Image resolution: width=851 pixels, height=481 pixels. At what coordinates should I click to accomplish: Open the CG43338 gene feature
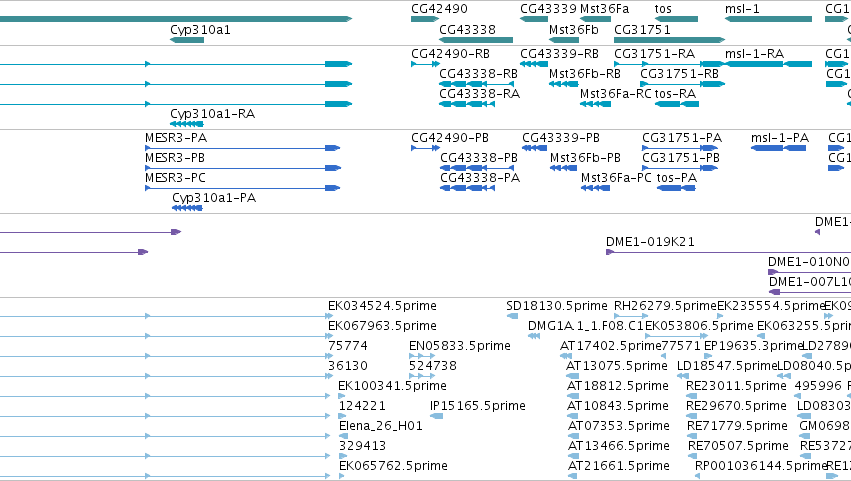[475, 40]
